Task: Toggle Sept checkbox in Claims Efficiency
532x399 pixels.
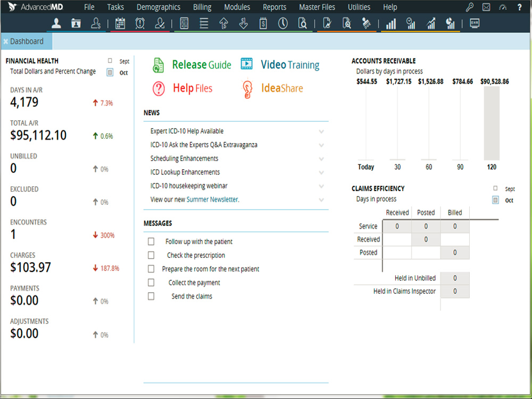Action: coord(495,188)
